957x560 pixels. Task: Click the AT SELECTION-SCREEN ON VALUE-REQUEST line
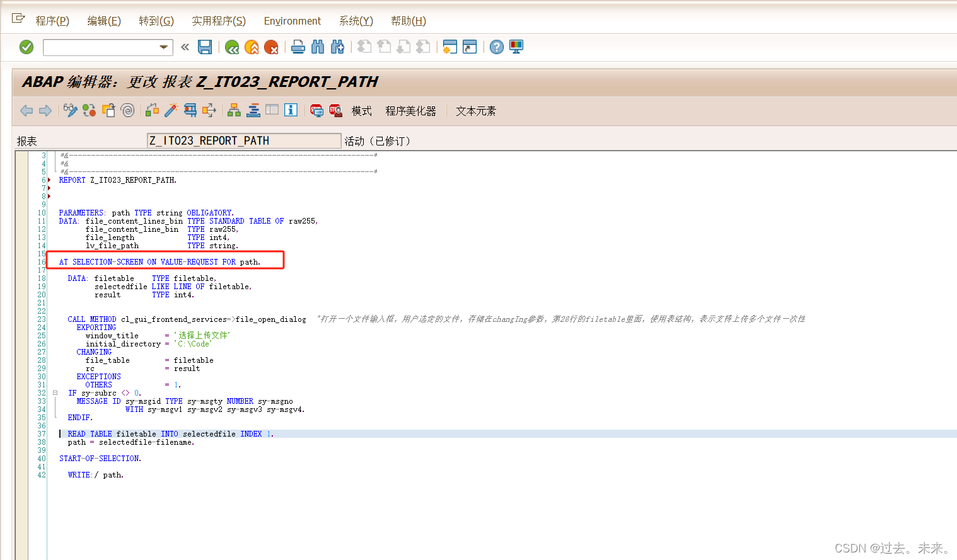click(159, 262)
